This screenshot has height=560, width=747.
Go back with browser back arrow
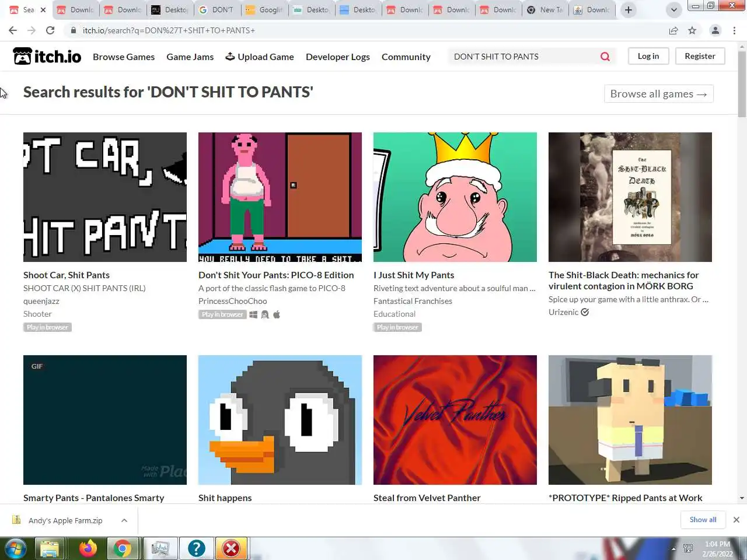(x=13, y=30)
